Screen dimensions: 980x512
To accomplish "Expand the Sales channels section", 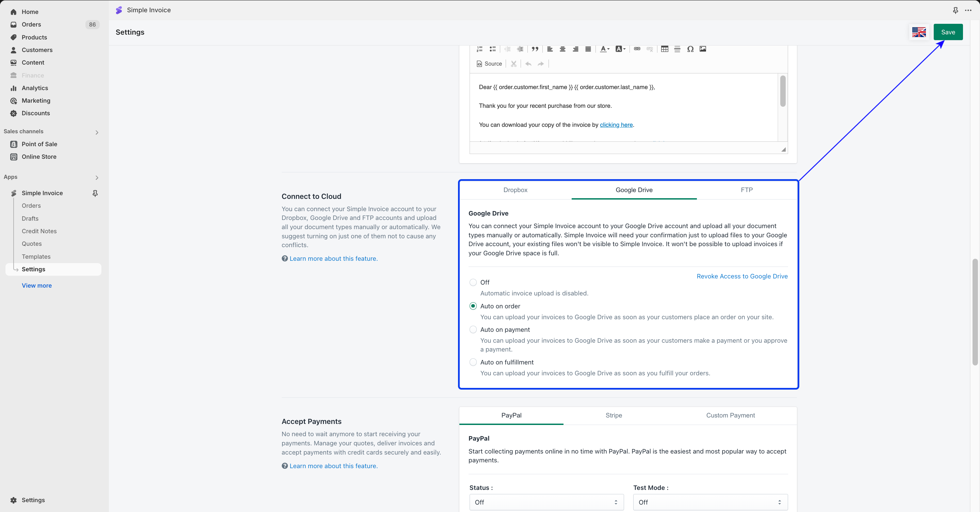I will pos(97,132).
